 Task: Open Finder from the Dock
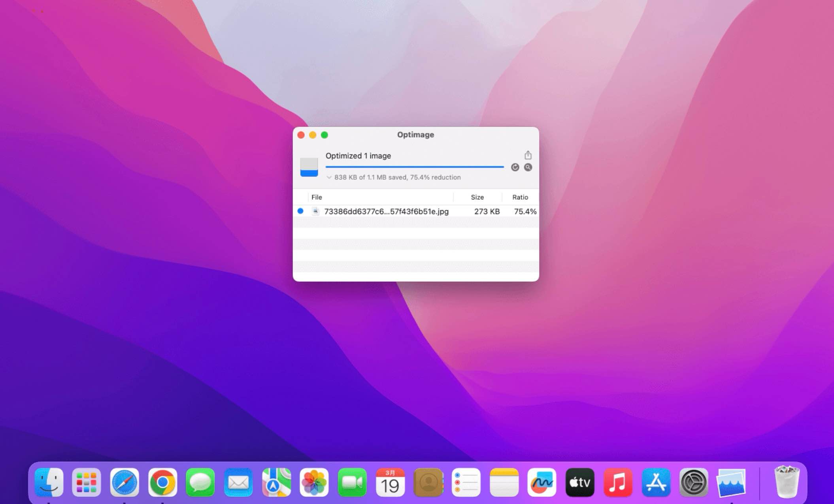tap(50, 482)
